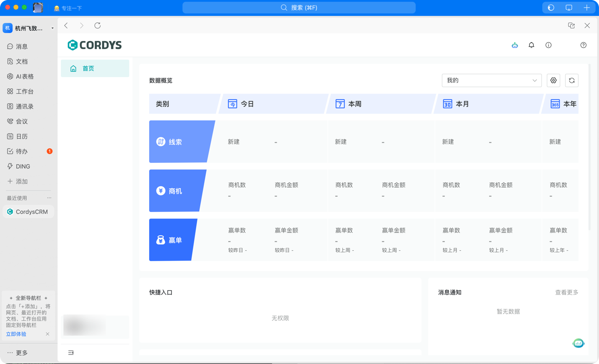Select the 首页 home tab
The height and width of the screenshot is (364, 599).
pos(95,68)
